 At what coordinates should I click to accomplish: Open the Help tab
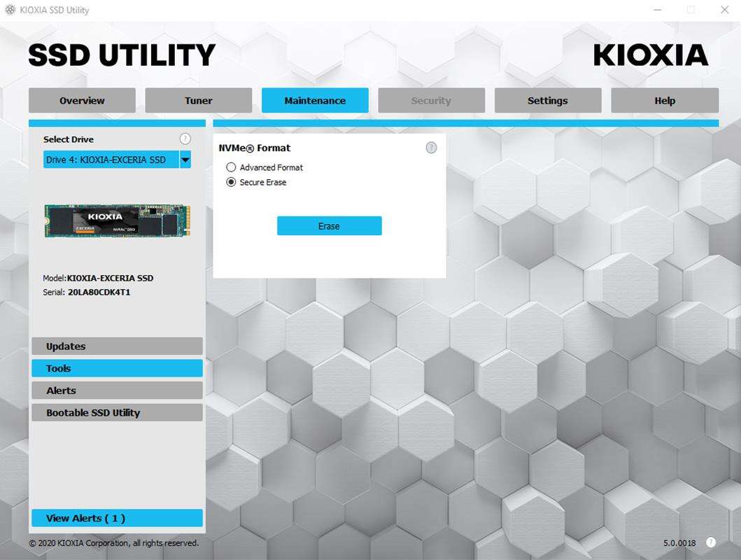pyautogui.click(x=664, y=101)
